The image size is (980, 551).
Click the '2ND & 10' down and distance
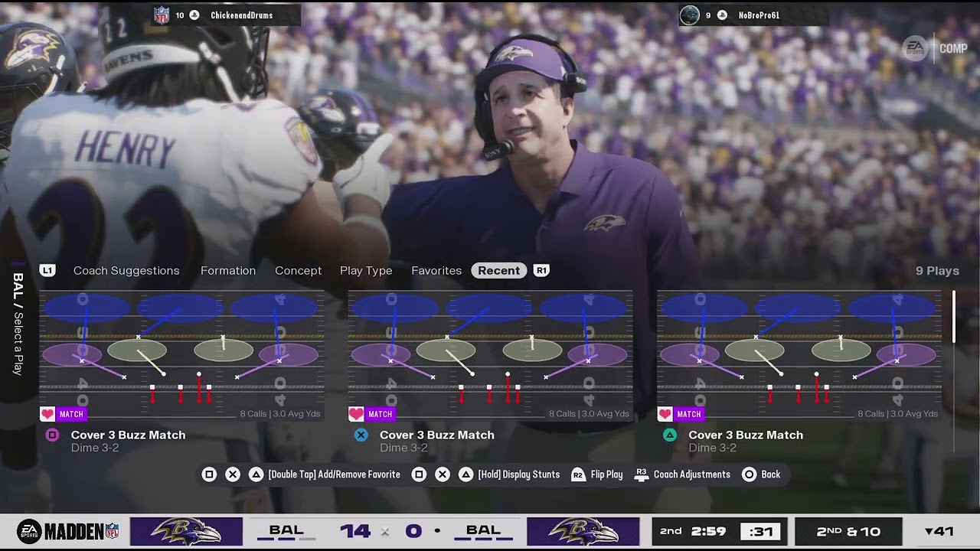coord(848,531)
